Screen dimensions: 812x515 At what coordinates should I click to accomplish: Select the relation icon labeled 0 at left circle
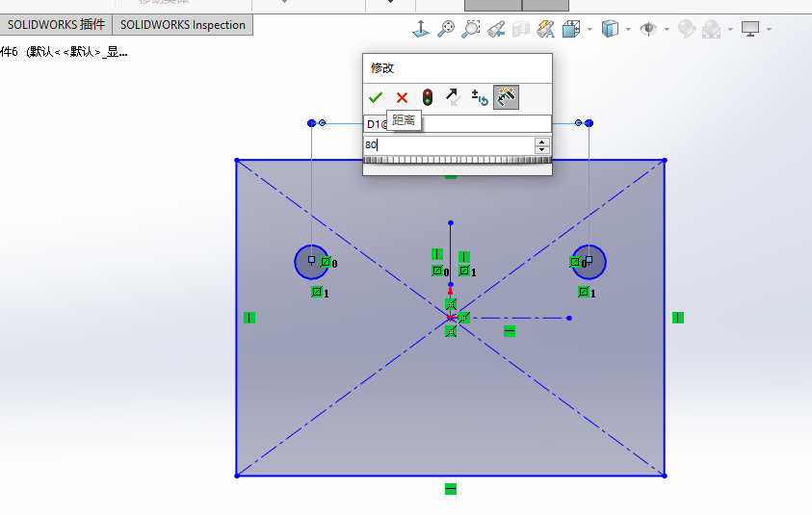326,262
